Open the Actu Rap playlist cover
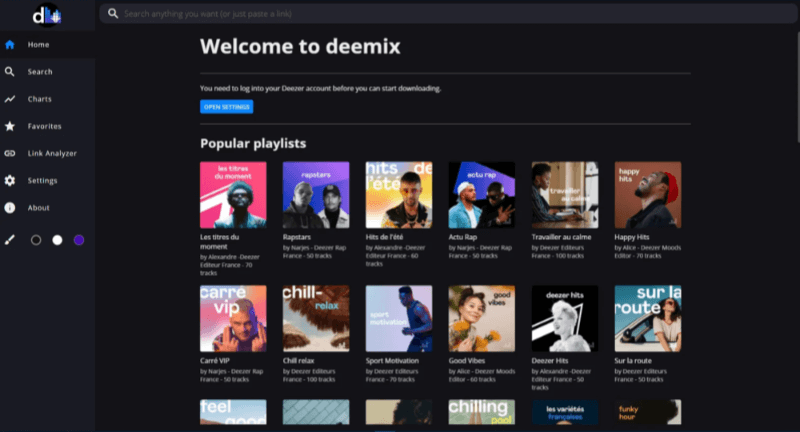 482,195
